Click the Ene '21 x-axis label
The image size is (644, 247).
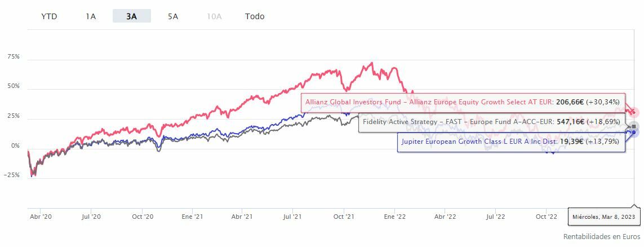coord(193,217)
